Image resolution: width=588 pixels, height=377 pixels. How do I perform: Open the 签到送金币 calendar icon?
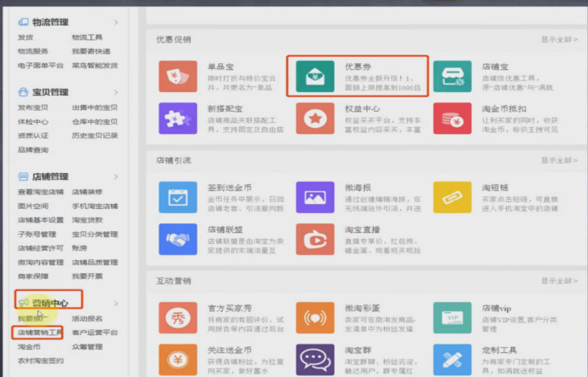tap(178, 197)
